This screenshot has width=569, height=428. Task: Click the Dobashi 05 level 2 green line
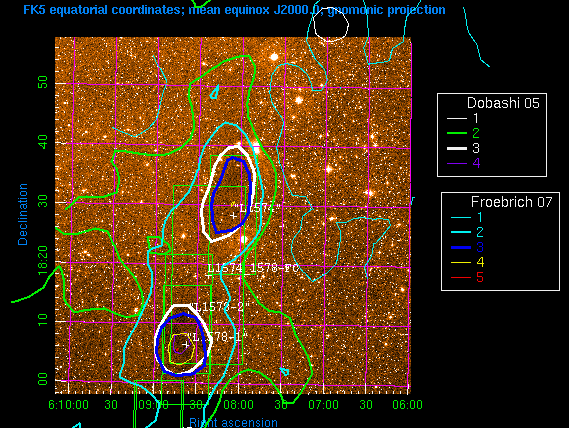(x=457, y=133)
